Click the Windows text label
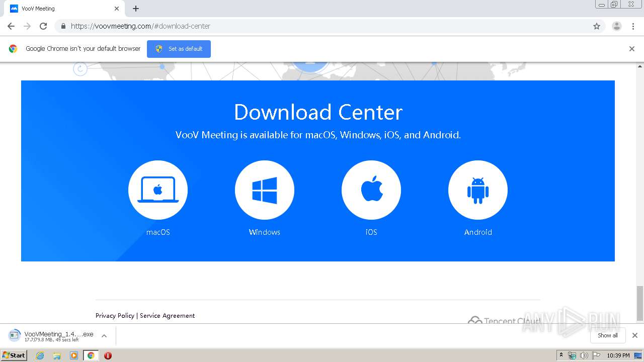644x362 pixels. tap(265, 232)
